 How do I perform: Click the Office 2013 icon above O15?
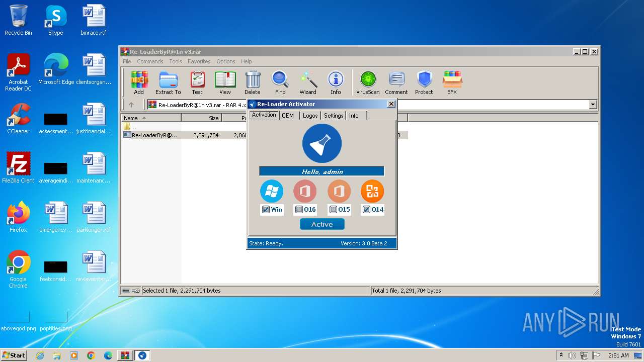[x=339, y=191]
